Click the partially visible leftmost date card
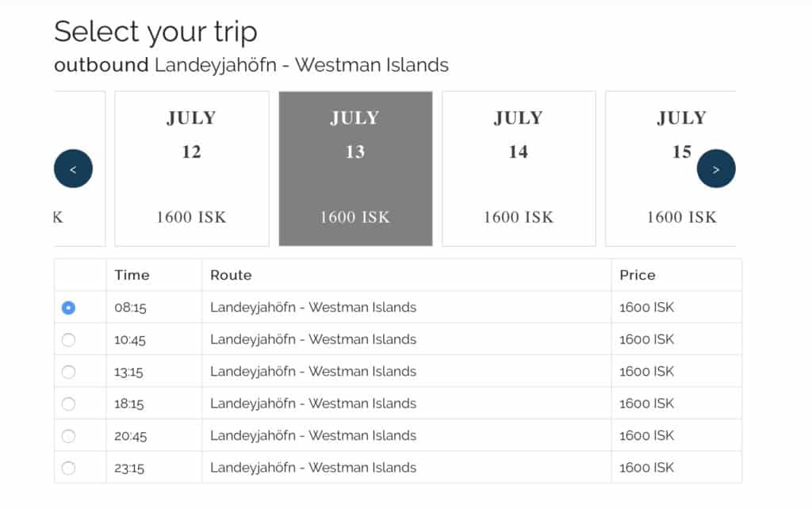The width and height of the screenshot is (812, 509). (79, 169)
